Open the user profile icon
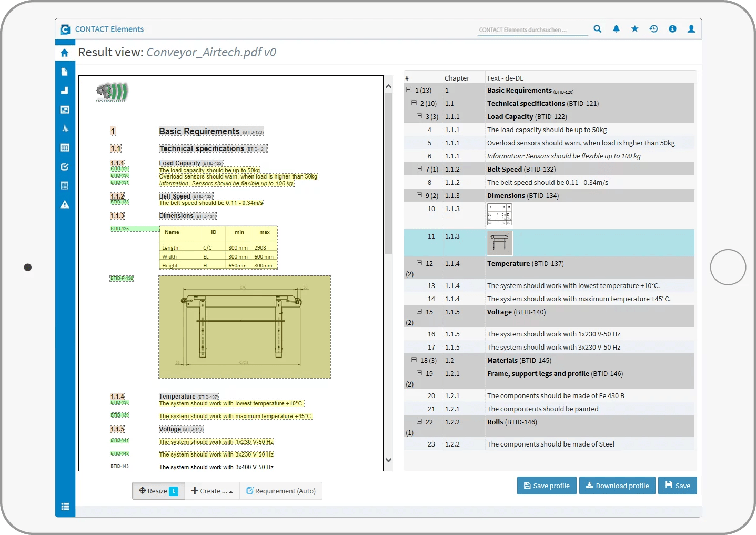The width and height of the screenshot is (756, 535). 691,29
